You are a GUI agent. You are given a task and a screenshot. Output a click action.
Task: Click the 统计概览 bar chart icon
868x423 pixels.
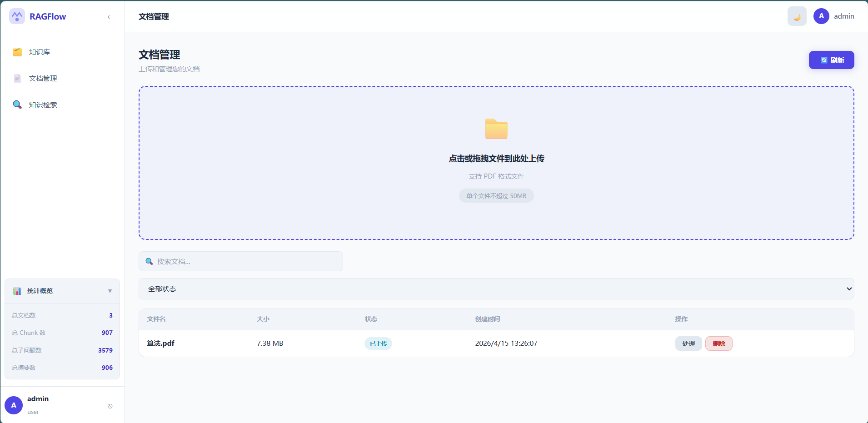tap(17, 291)
